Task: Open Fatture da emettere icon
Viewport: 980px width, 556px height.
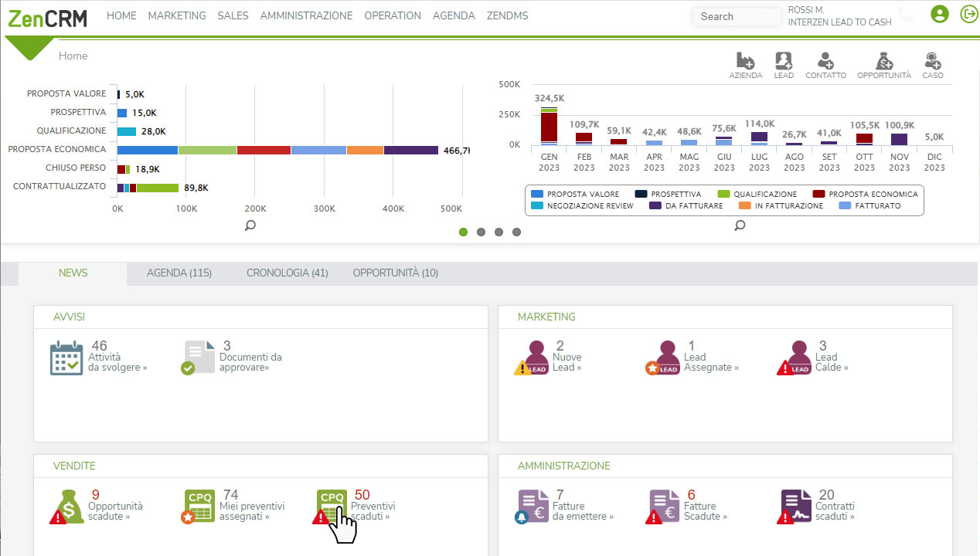Action: 533,507
